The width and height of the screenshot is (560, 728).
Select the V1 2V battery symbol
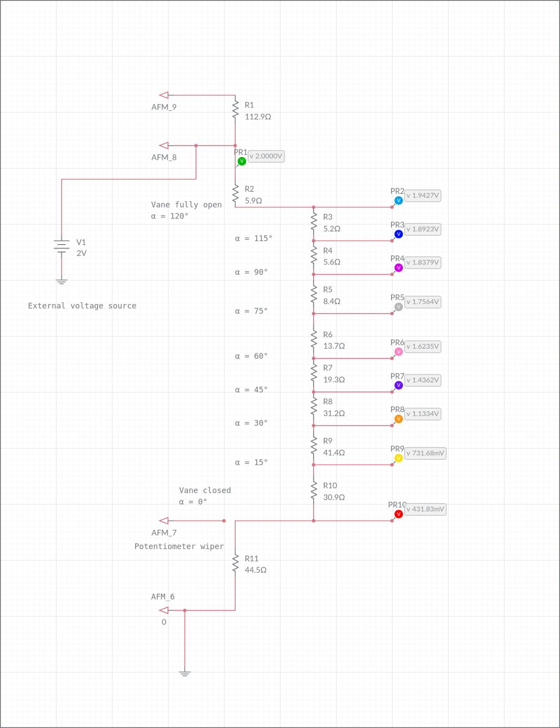61,246
